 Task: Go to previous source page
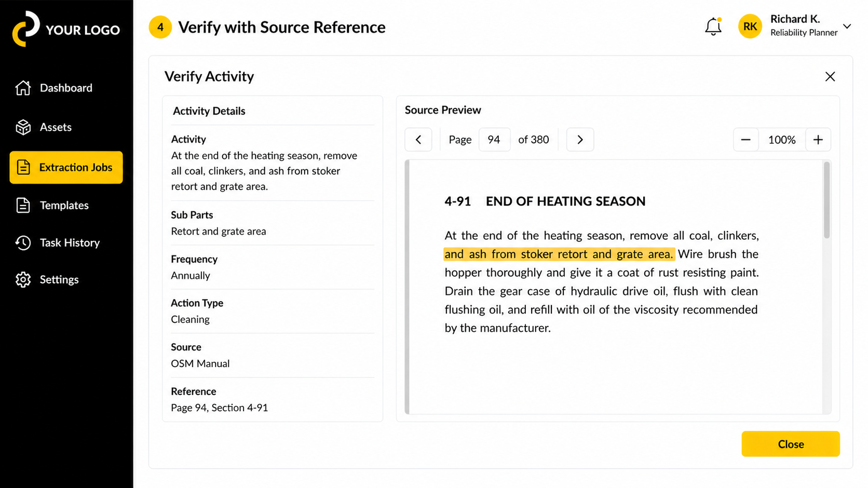418,140
